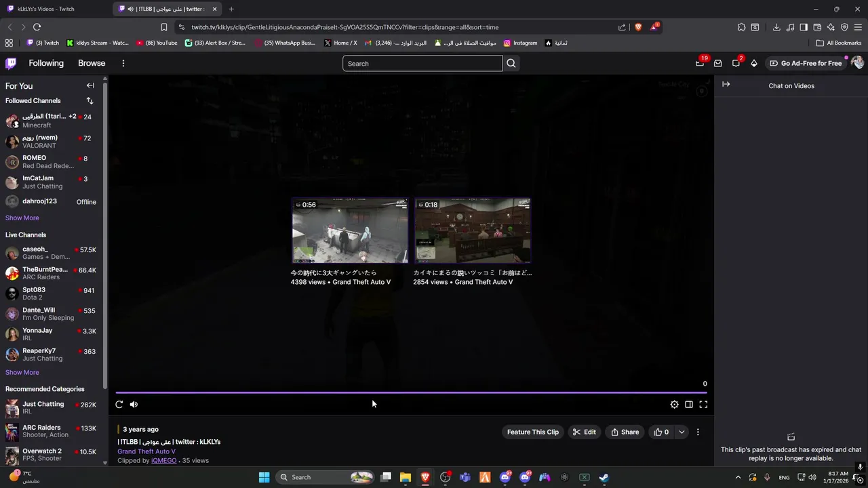
Task: Click the clip progress seek bar
Action: pos(411,392)
